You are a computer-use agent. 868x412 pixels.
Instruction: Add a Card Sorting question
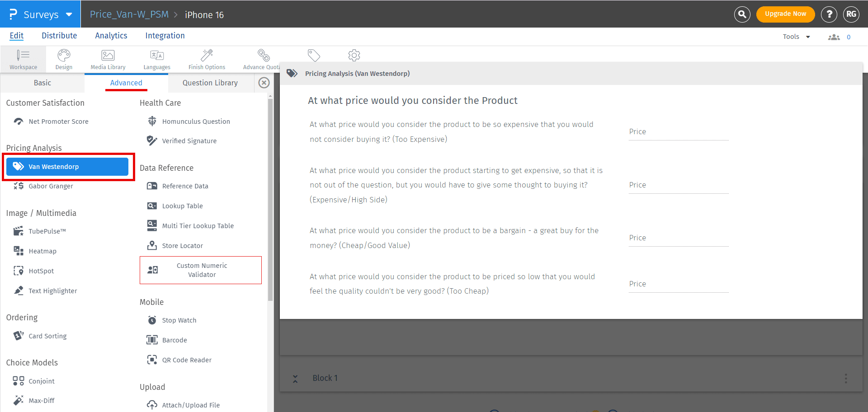47,336
